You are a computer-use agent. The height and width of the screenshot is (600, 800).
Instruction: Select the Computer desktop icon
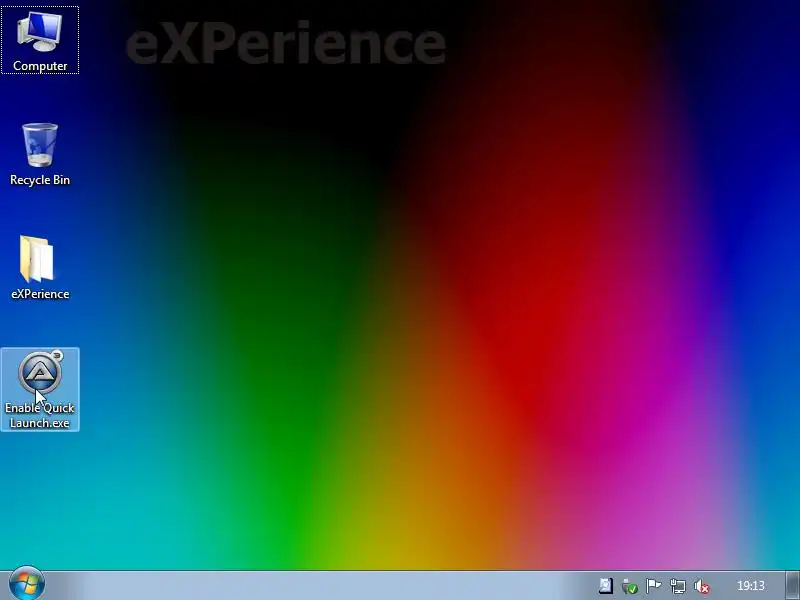click(x=40, y=40)
